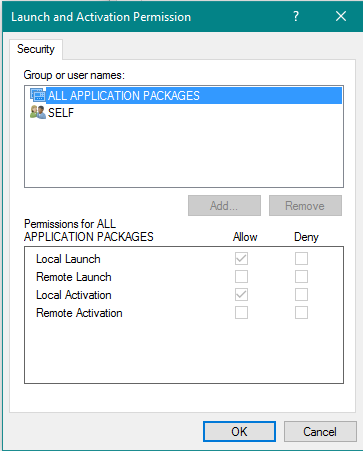This screenshot has height=451, width=363.
Task: Toggle Deny checkbox for Remote Launch
Action: [301, 276]
